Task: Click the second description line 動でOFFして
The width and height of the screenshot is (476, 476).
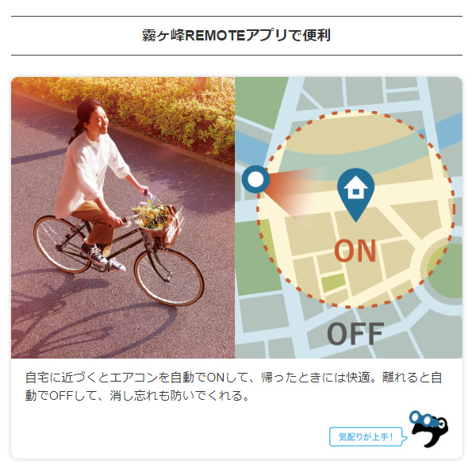Action: [137, 396]
